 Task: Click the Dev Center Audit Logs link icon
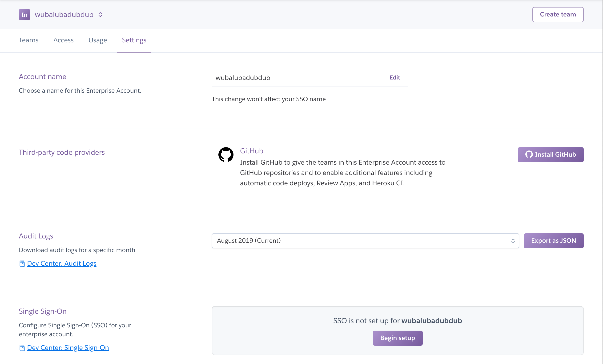point(22,263)
